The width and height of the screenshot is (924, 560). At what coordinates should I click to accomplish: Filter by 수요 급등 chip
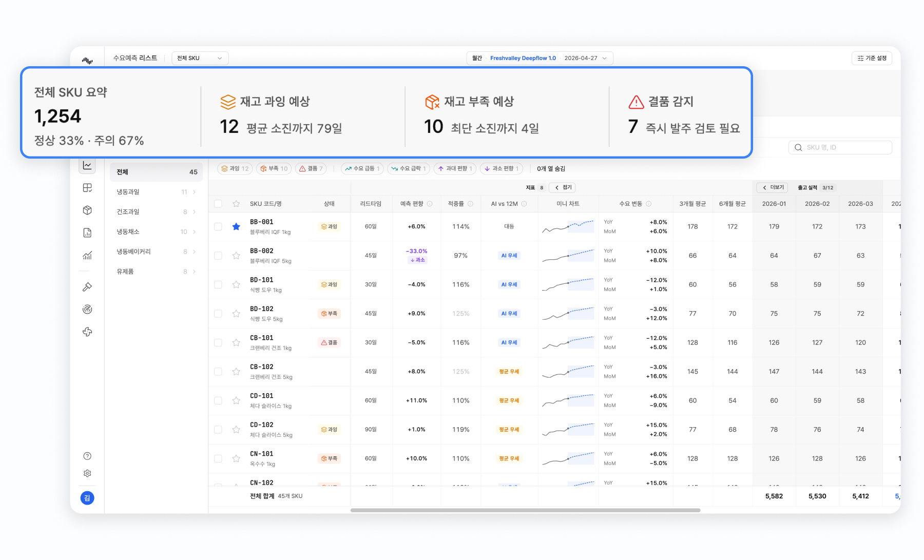362,168
